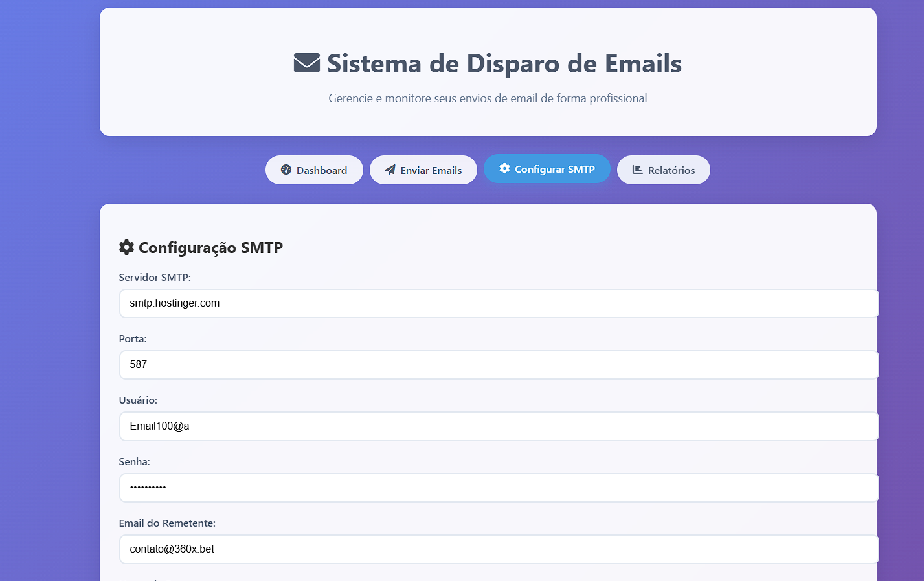Focus the Senha password field
The height and width of the screenshot is (581, 924).
(499, 487)
